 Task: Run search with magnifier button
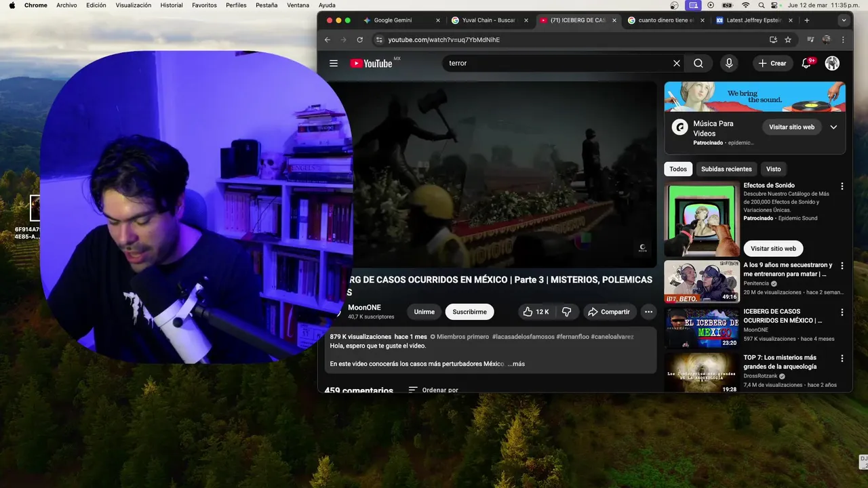pos(698,63)
